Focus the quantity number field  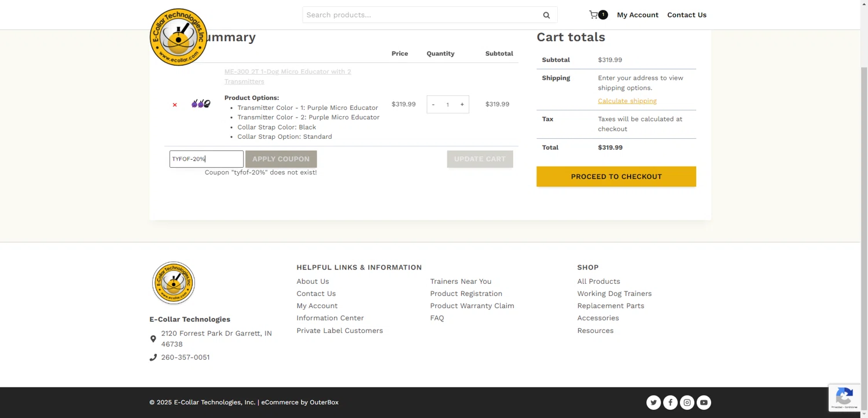click(x=447, y=105)
